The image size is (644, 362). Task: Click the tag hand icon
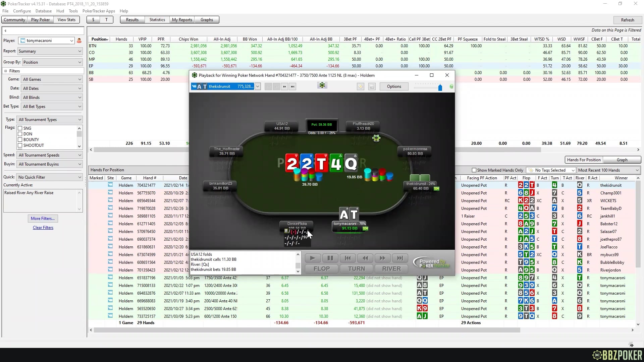click(x=360, y=86)
